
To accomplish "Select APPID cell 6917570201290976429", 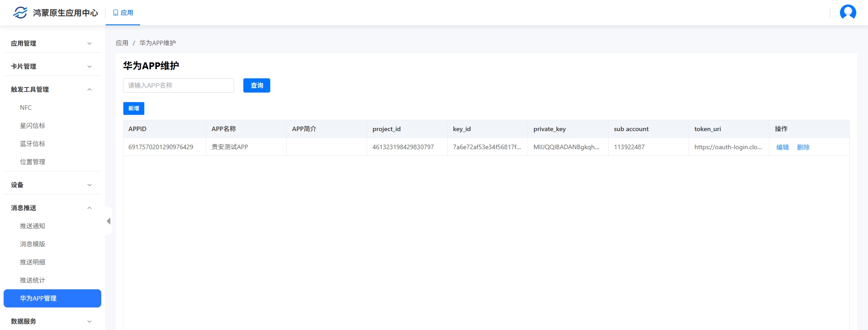I will click(x=165, y=147).
